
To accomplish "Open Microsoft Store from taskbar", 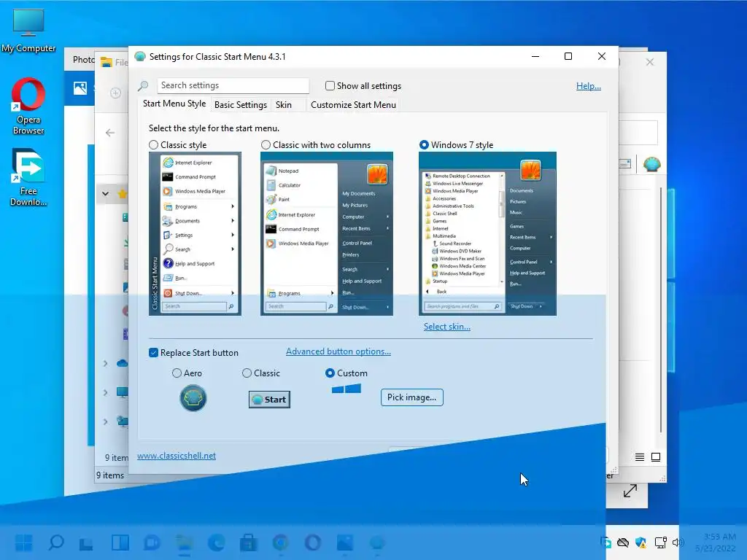I will pyautogui.click(x=248, y=542).
